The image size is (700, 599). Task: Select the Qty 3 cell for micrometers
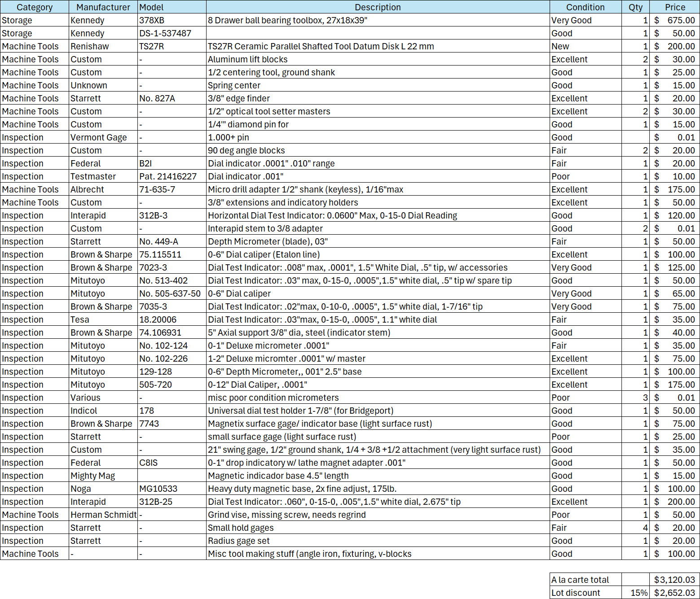(x=636, y=398)
